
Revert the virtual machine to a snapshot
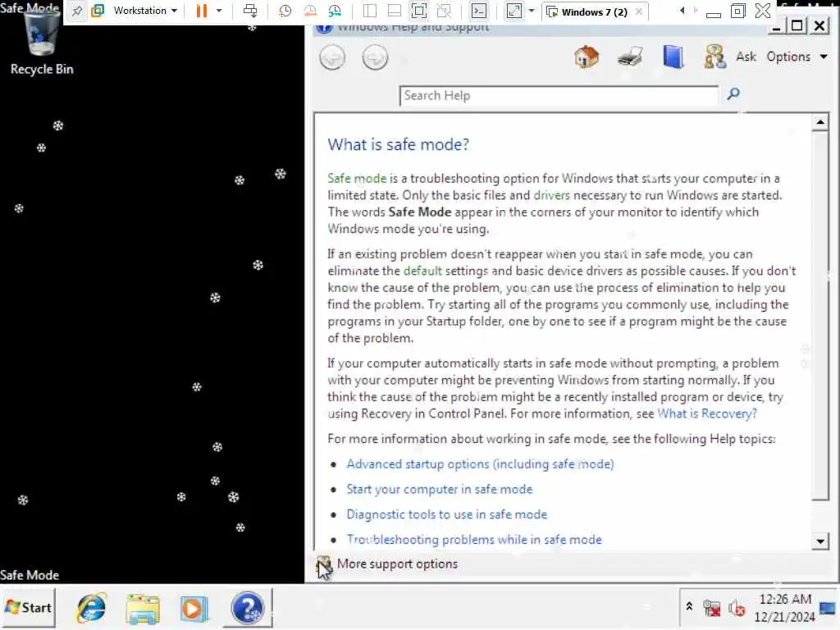(x=309, y=11)
